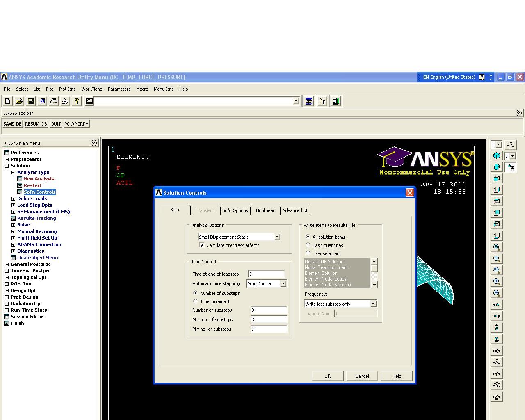This screenshot has height=420, width=525.
Task: Open the WorkPlane menu
Action: pos(91,89)
